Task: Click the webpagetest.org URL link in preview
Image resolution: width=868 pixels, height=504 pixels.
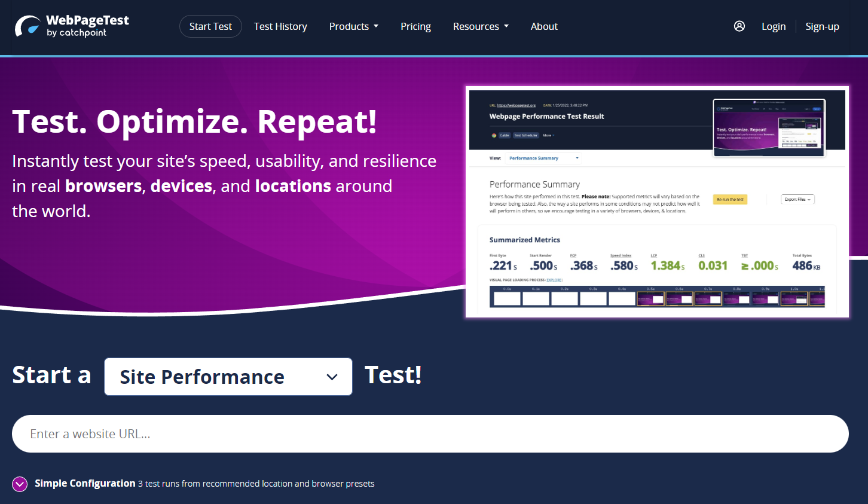Action: click(516, 105)
